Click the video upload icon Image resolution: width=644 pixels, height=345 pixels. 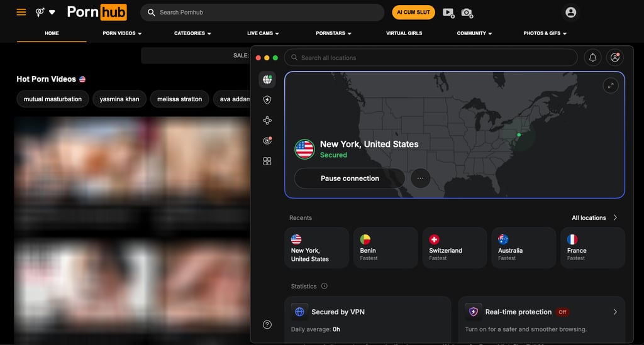coord(448,13)
